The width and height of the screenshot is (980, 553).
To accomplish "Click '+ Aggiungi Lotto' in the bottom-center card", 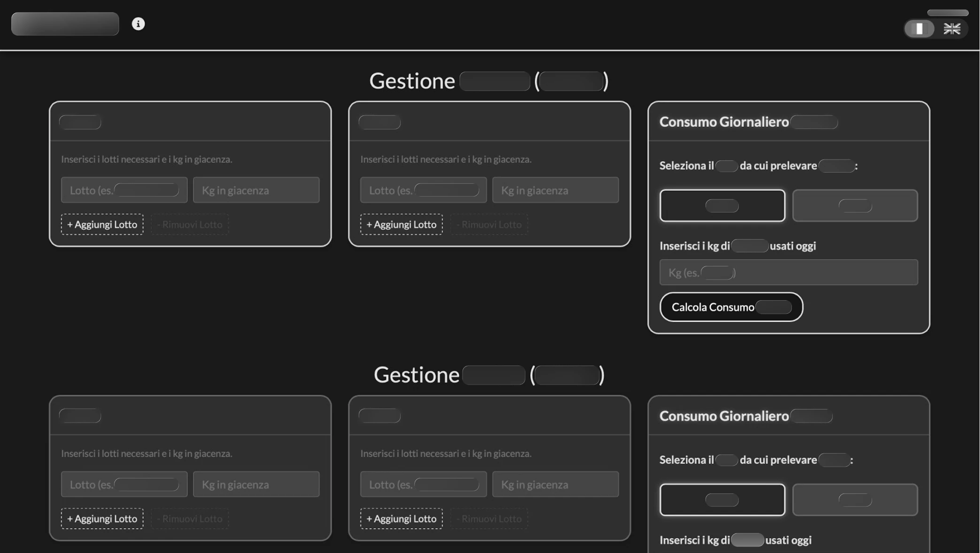I will 401,518.
